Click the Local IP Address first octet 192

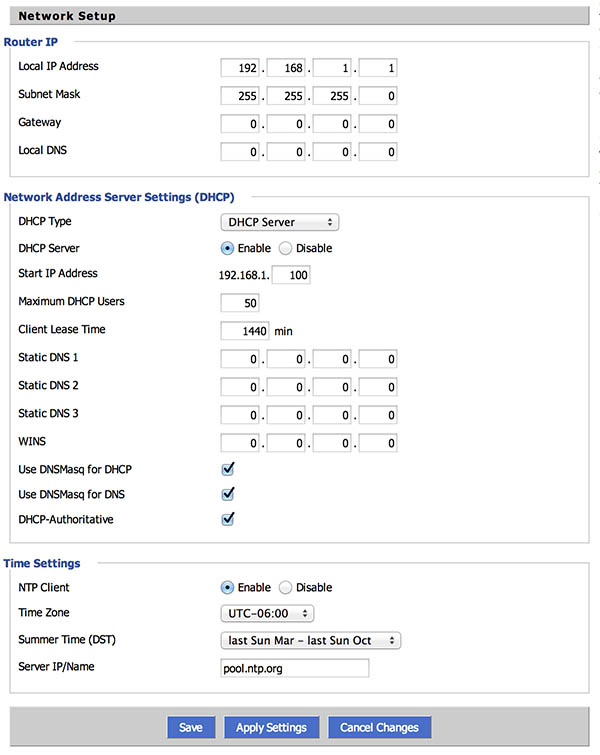[x=240, y=68]
